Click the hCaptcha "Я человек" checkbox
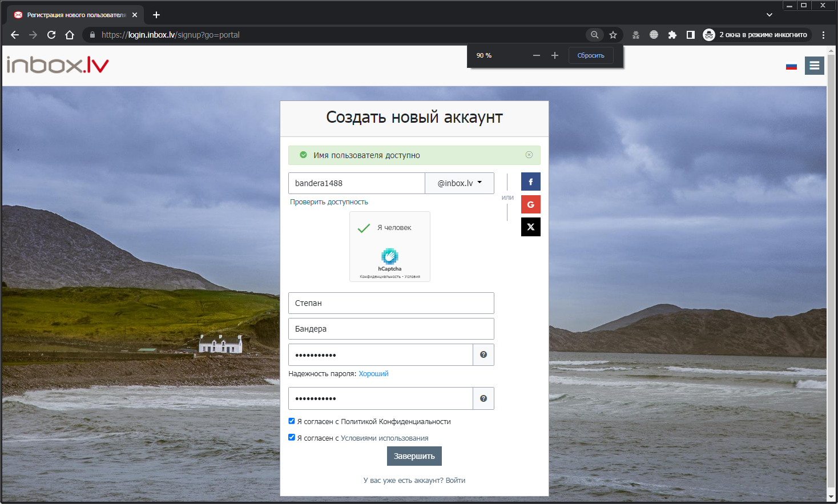This screenshot has height=504, width=838. 364,228
